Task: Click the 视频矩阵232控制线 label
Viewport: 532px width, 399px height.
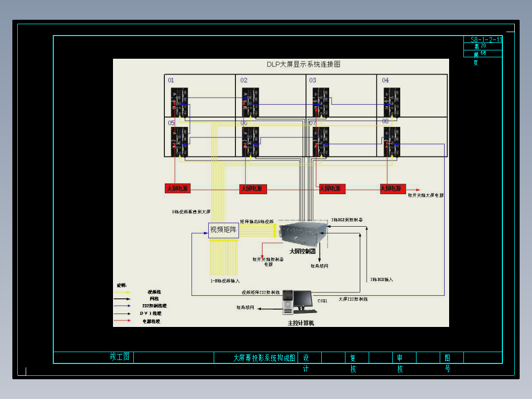Action: 261,292
